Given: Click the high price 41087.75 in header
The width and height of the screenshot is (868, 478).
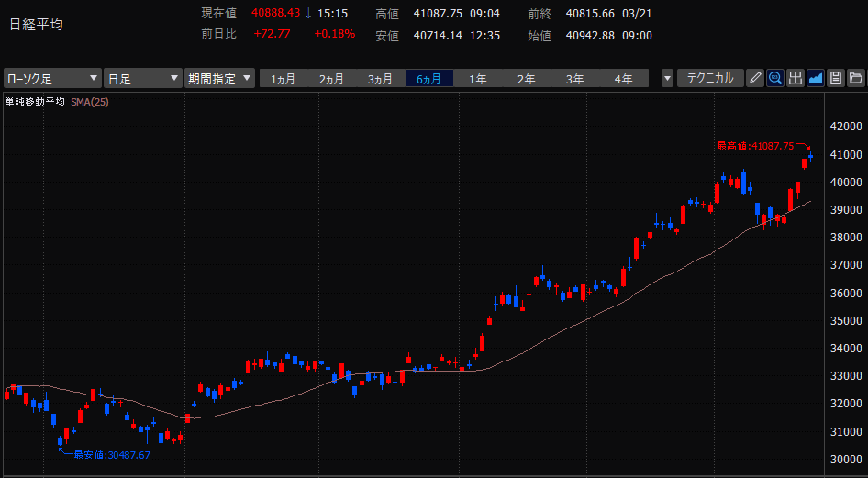Looking at the screenshot, I should tap(439, 14).
